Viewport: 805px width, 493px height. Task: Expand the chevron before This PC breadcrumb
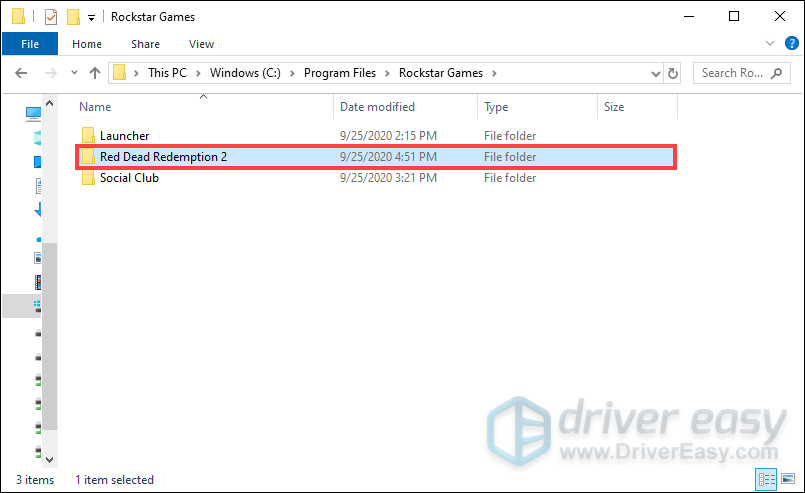(137, 73)
